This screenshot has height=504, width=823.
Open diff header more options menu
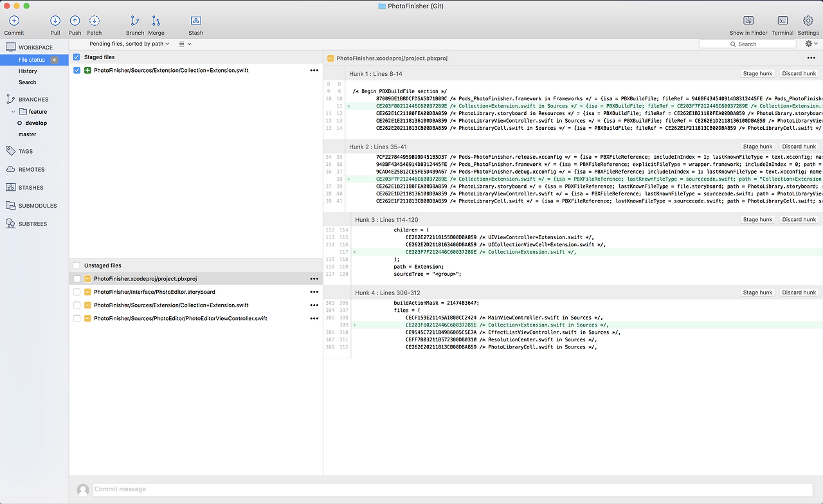pyautogui.click(x=811, y=58)
